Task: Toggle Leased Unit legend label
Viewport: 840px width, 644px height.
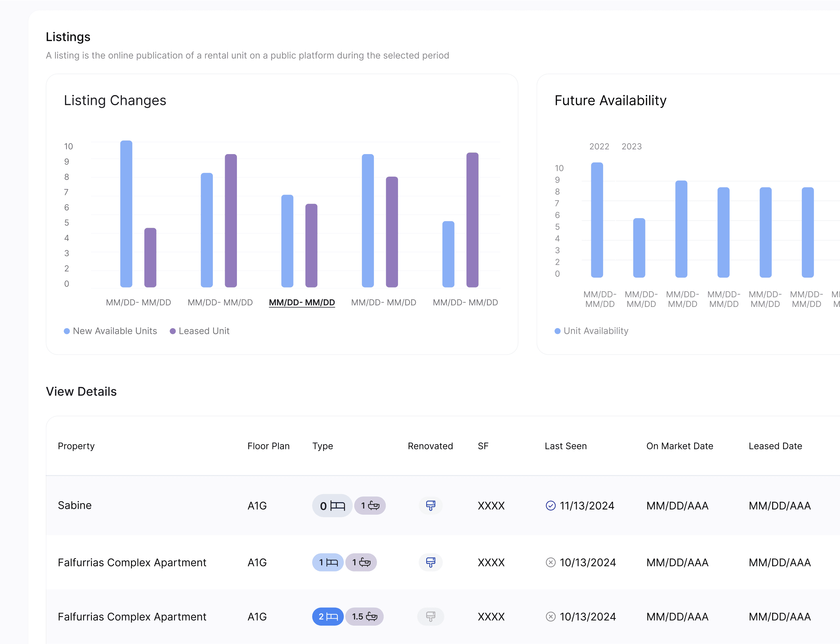Action: (204, 331)
